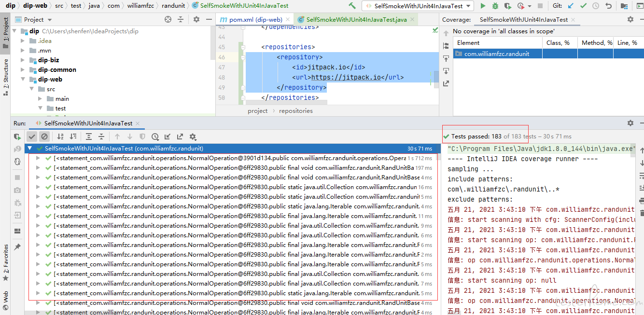Image resolution: width=644 pixels, height=315 pixels.
Task: Start debugging with the green bug icon
Action: (x=495, y=6)
